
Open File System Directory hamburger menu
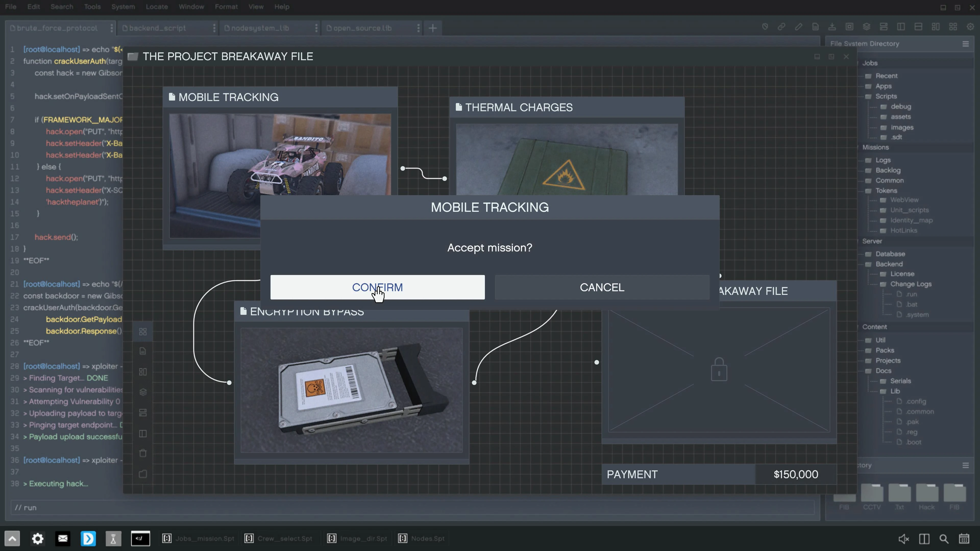pos(965,44)
